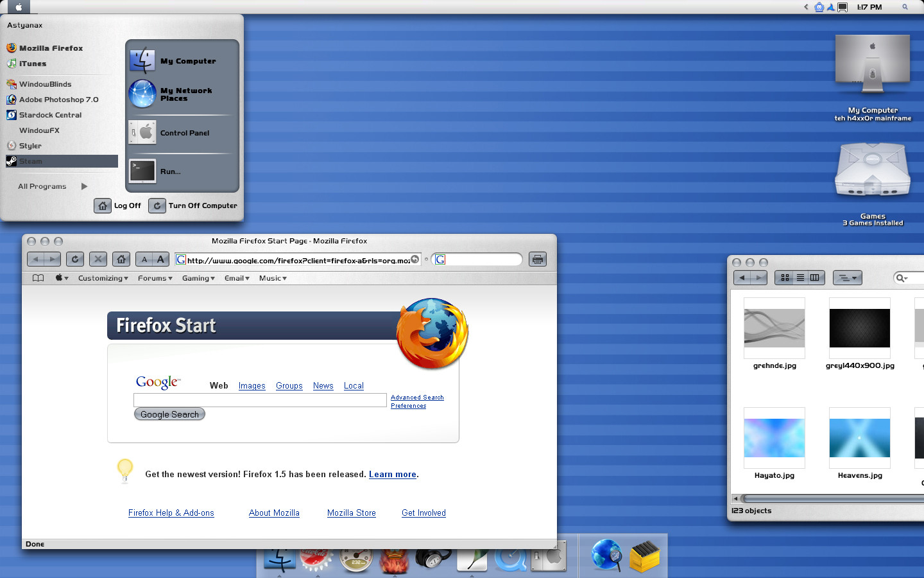Print the page using printer icon

pyautogui.click(x=538, y=259)
